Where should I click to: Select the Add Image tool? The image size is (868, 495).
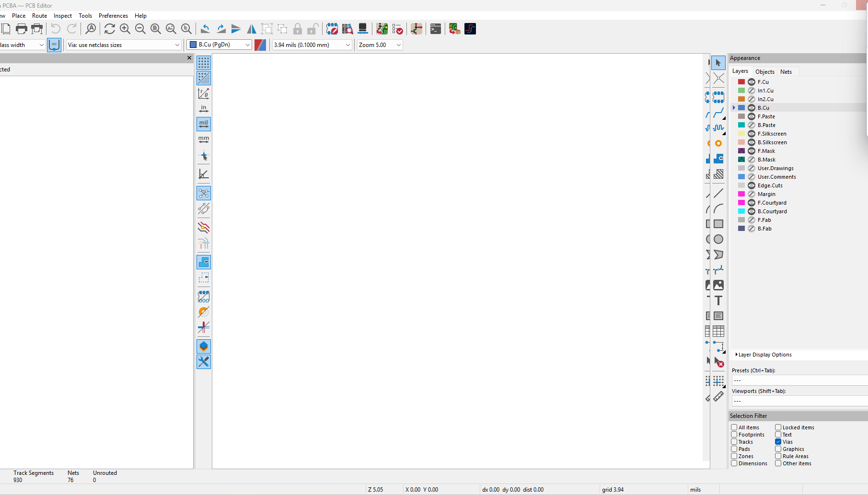tap(718, 285)
